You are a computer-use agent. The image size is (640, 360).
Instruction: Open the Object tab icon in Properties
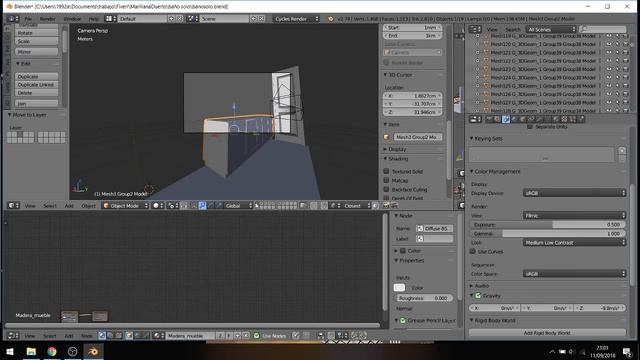[523, 119]
